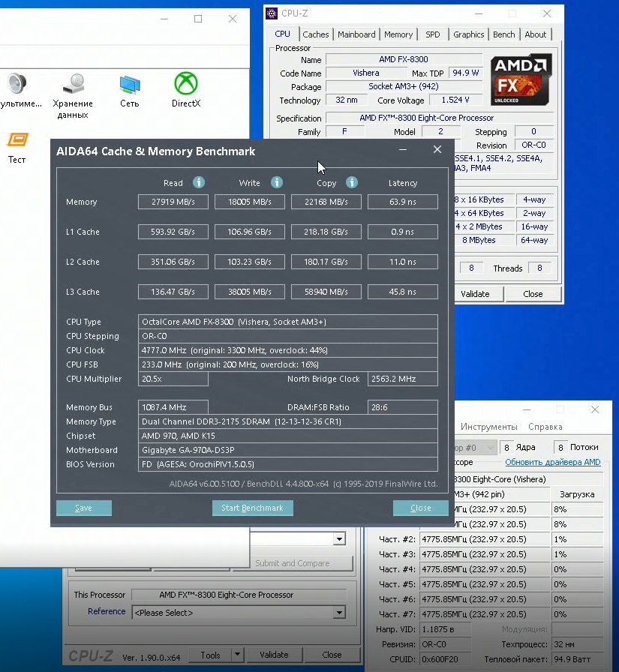Click the CPU FSB field 233.0 MHz
This screenshot has width=619, height=672.
(287, 364)
